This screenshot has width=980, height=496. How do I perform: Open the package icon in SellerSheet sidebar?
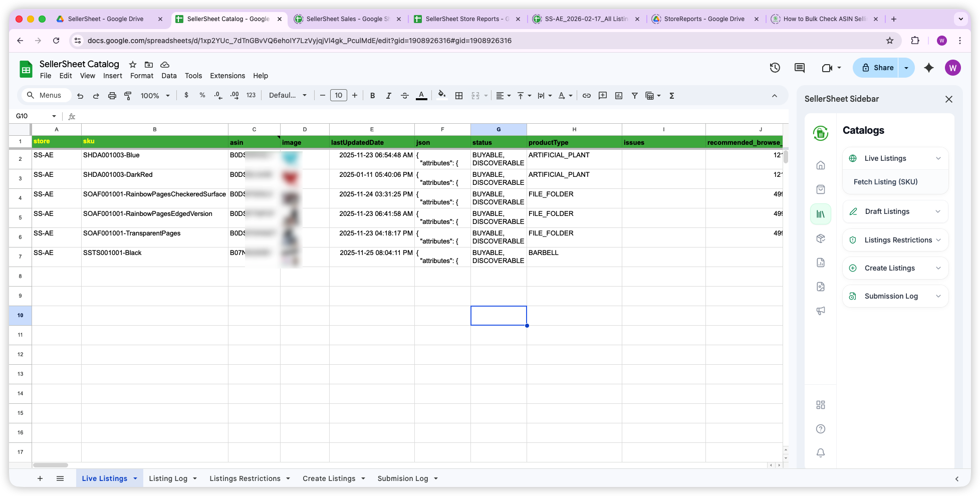(x=821, y=238)
